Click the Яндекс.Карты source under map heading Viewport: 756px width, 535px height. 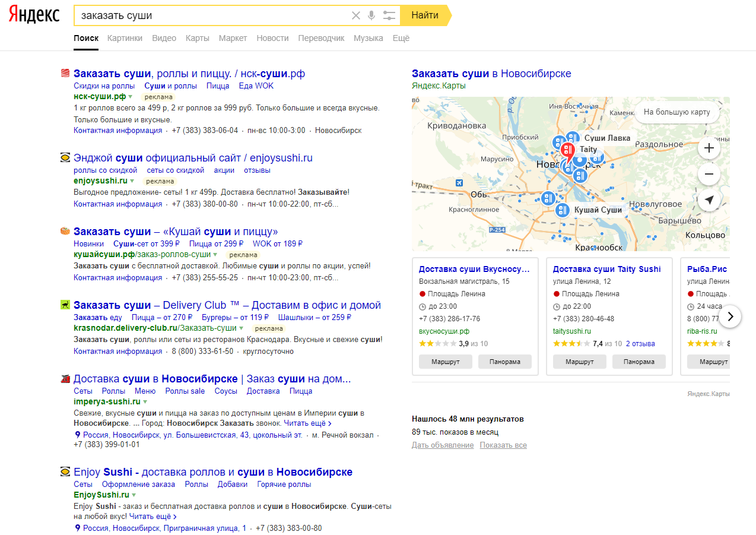click(x=439, y=86)
